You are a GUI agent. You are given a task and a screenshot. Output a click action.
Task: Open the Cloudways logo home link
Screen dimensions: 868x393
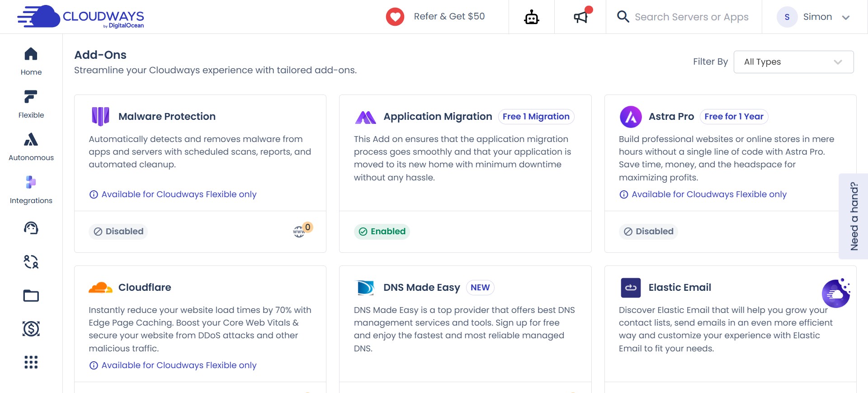click(80, 17)
